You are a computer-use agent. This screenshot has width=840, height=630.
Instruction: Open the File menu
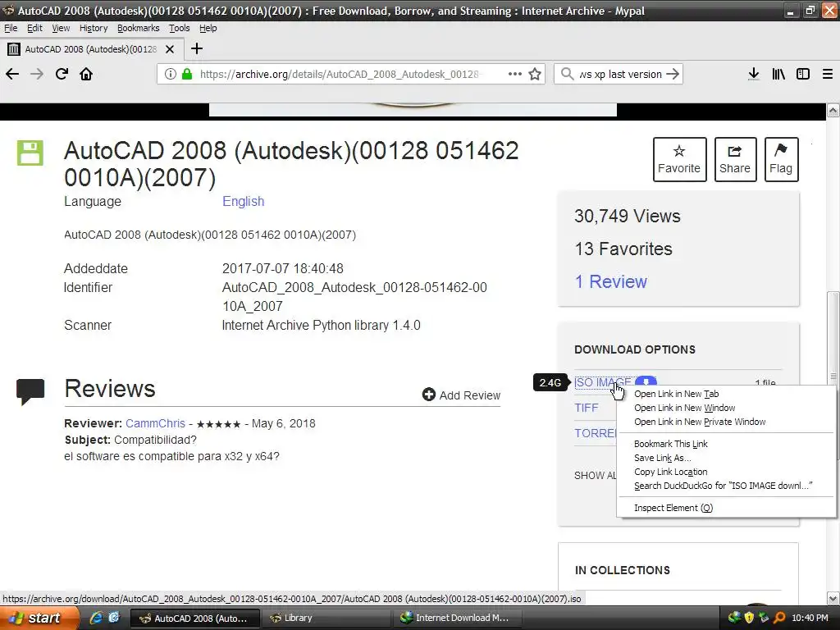pos(11,28)
